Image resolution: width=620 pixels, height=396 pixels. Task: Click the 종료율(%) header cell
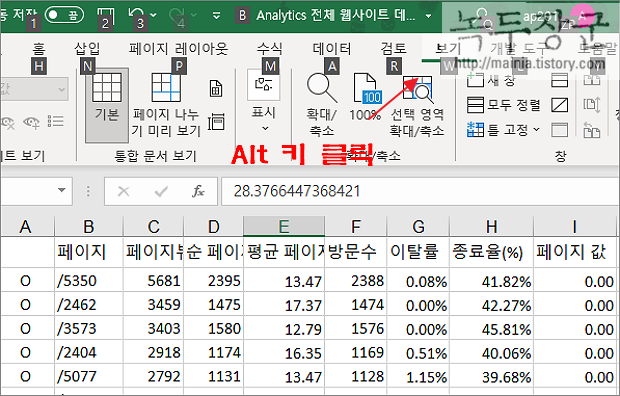tap(491, 252)
